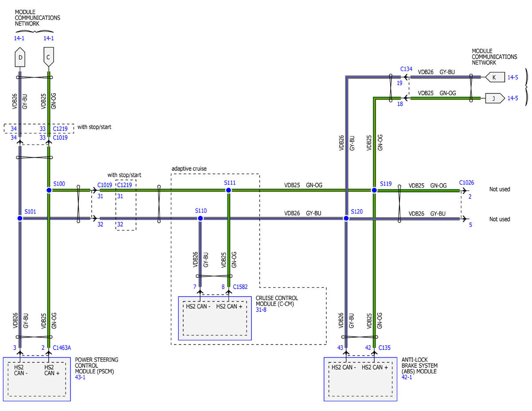
Task: Click the S101 splice node
Action: tap(20, 219)
